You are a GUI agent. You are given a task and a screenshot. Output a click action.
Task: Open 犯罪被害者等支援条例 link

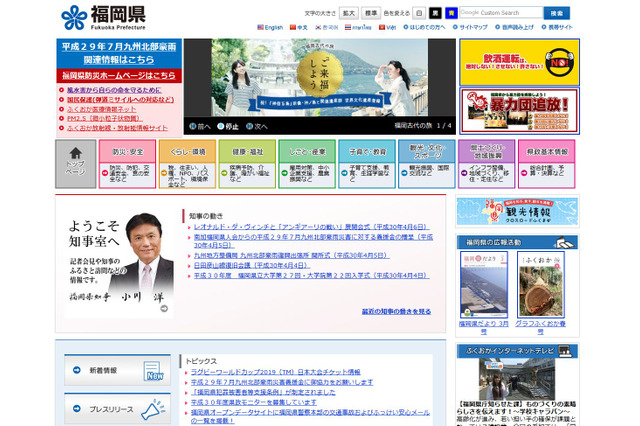[x=263, y=393]
